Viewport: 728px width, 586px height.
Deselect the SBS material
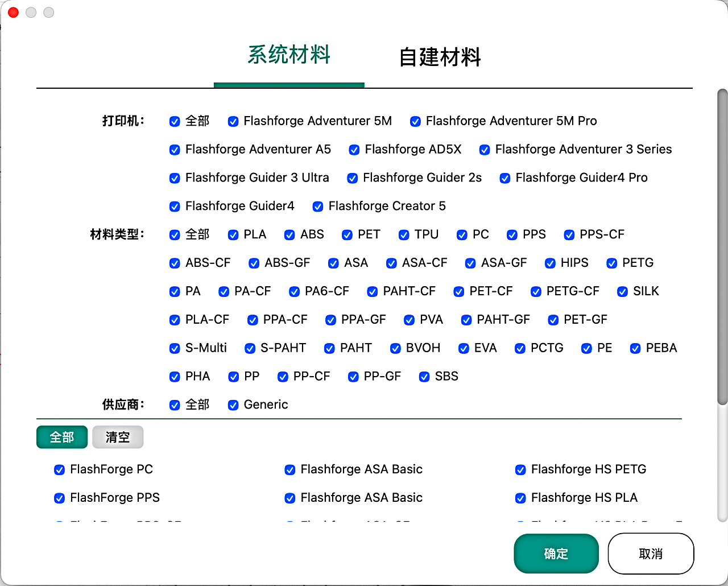[x=424, y=377]
